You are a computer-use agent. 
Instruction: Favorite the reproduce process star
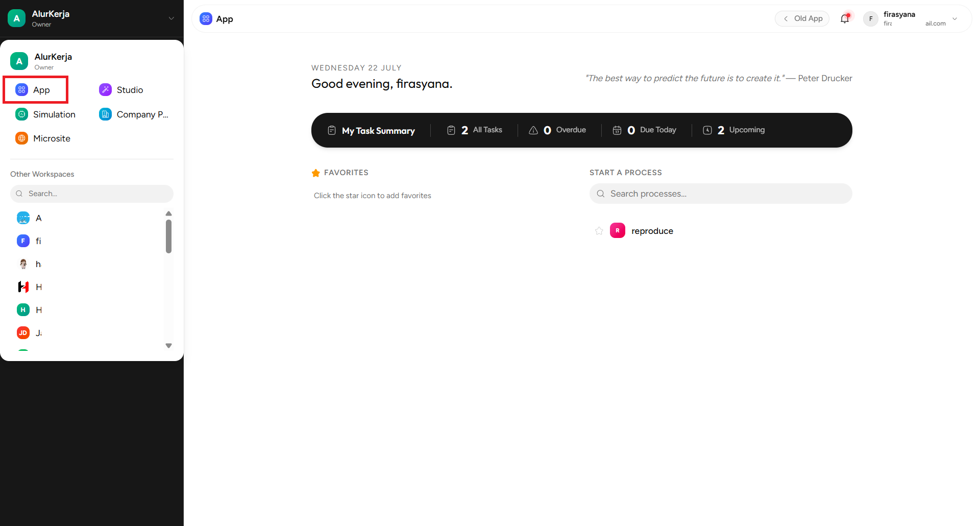(599, 231)
